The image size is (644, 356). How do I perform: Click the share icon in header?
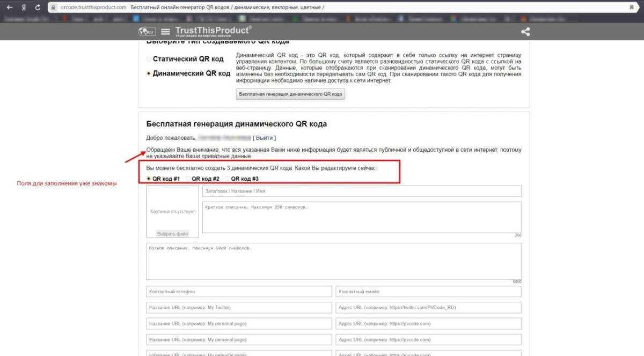click(x=525, y=32)
